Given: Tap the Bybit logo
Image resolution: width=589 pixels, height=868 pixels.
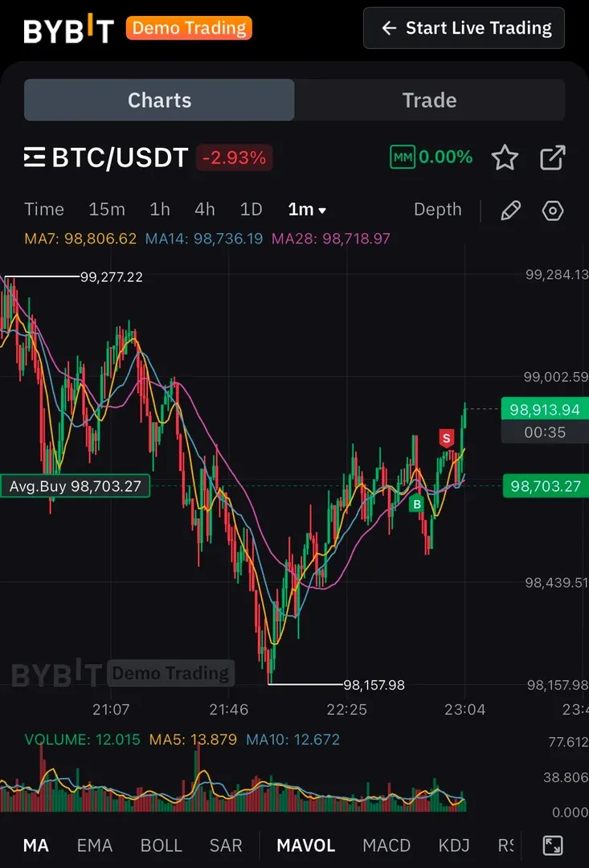Looking at the screenshot, I should 68,29.
